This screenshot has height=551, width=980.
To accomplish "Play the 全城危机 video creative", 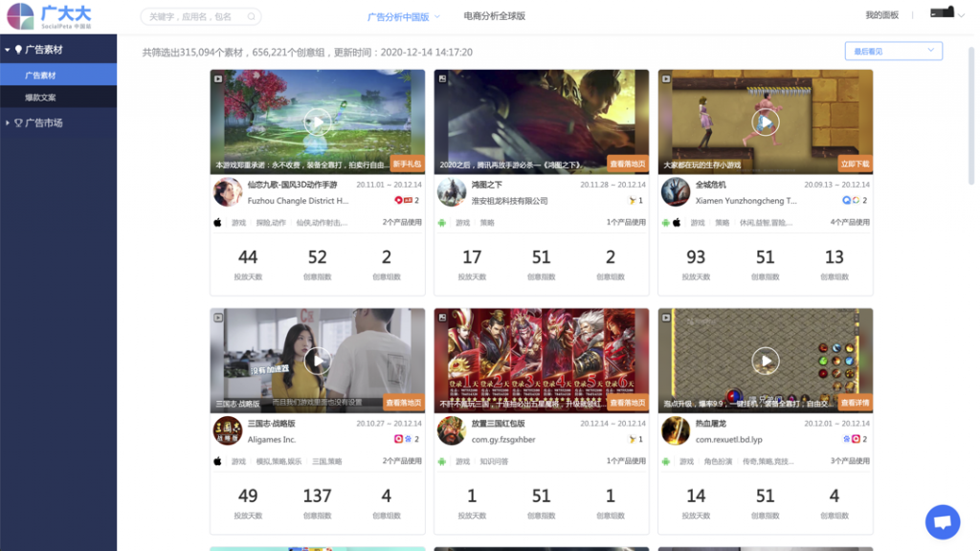I will (765, 122).
